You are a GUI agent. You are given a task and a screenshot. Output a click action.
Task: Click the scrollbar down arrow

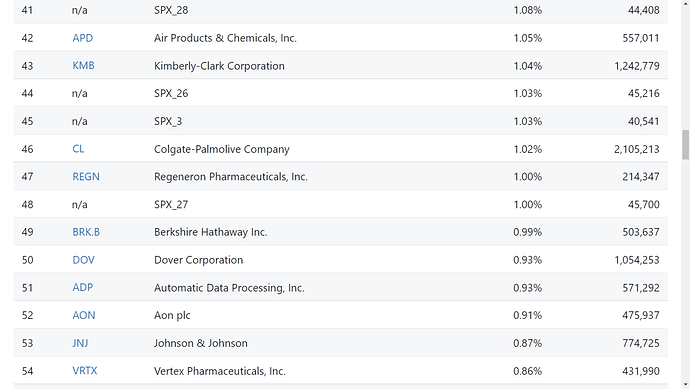685,385
